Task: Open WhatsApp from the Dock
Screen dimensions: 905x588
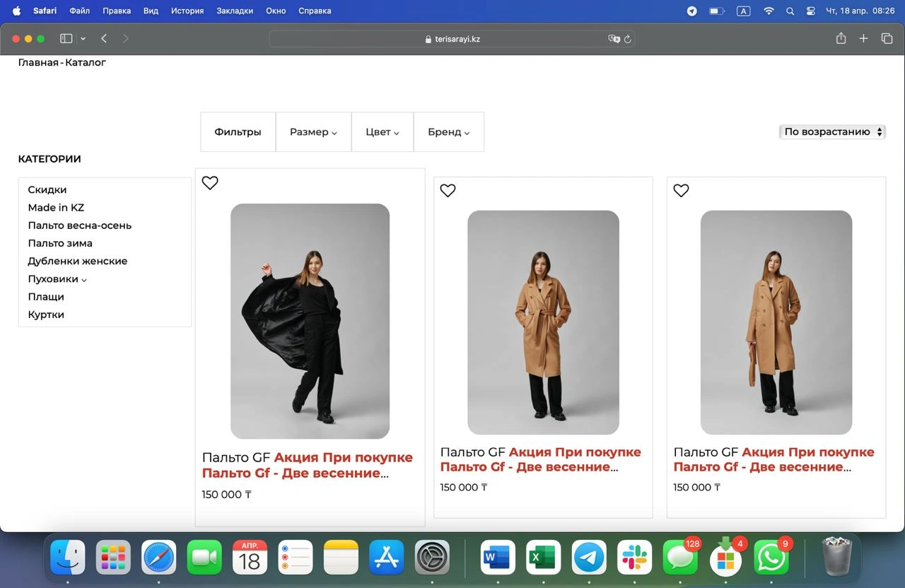Action: coord(771,558)
